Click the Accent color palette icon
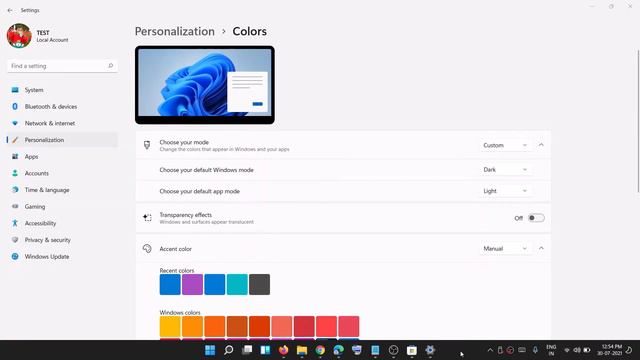The height and width of the screenshot is (360, 640). (x=147, y=249)
